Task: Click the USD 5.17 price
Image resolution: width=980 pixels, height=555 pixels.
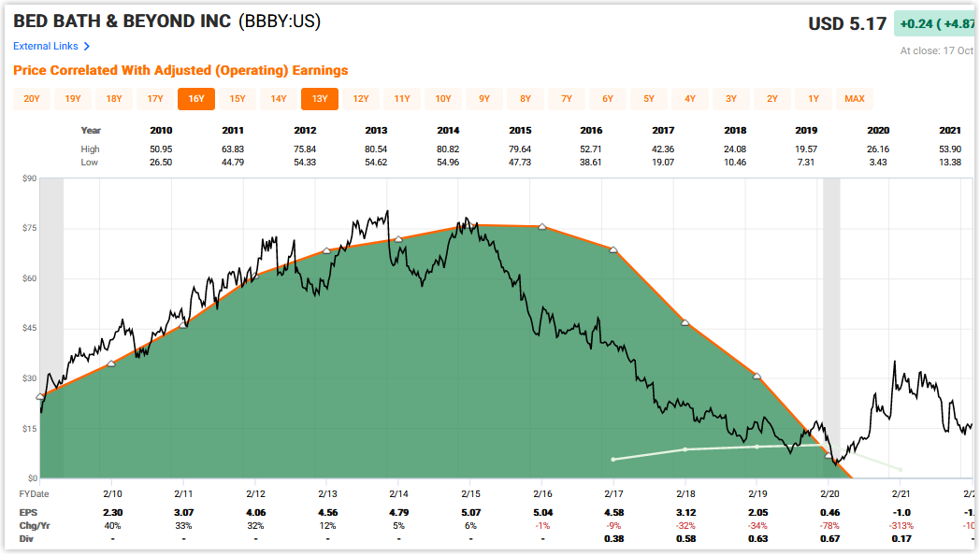Action: [x=847, y=23]
